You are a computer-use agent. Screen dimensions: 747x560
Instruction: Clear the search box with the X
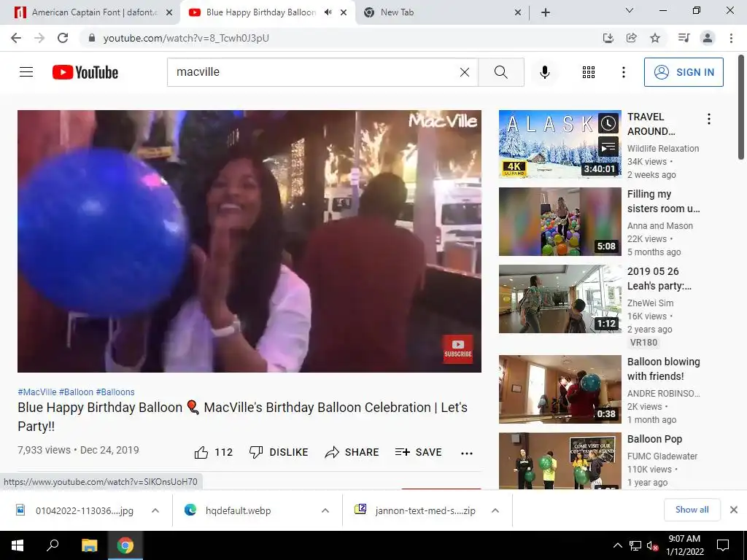tap(465, 72)
